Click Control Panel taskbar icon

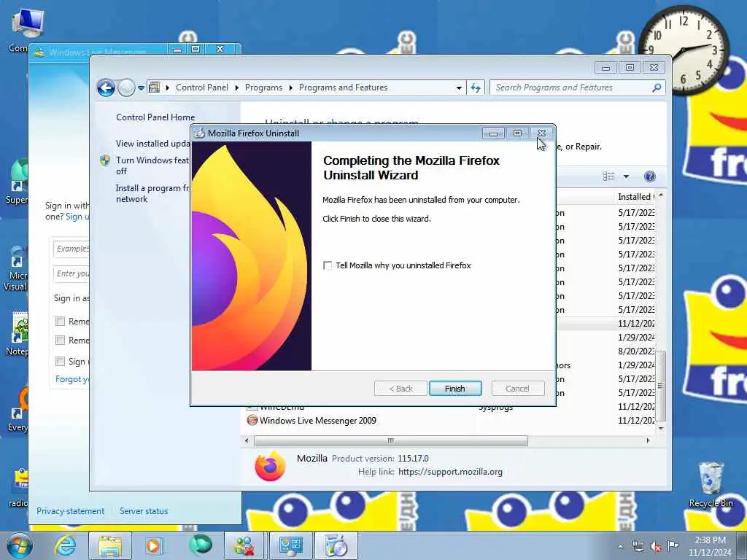pos(291,545)
